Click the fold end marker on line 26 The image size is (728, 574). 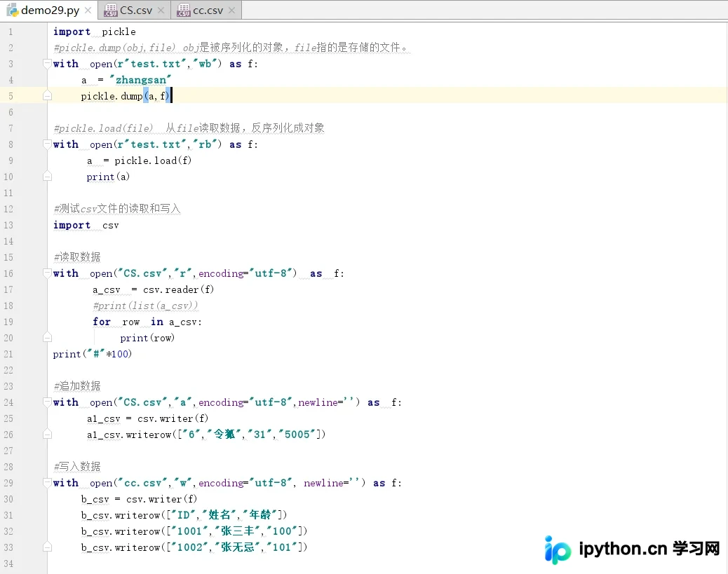pyautogui.click(x=47, y=435)
